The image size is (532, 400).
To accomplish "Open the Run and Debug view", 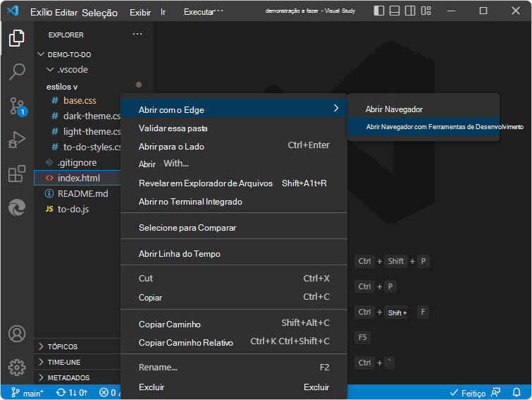I will 17,140.
